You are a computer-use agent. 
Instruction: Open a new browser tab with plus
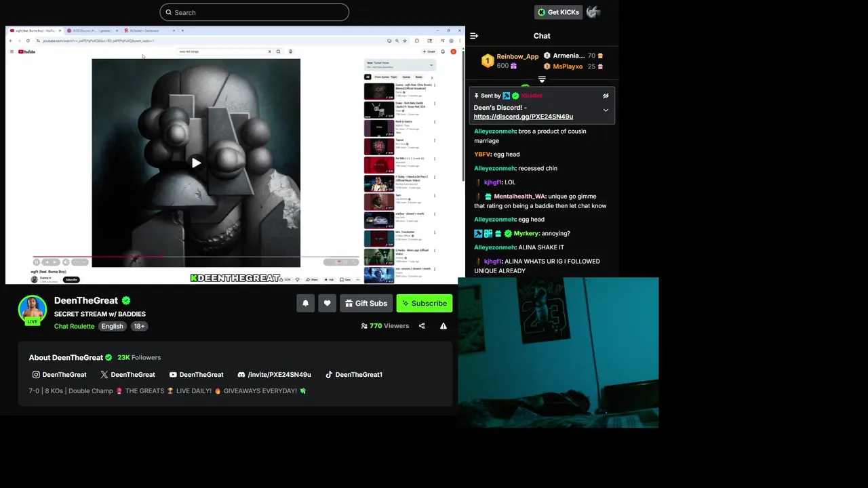coord(182,30)
